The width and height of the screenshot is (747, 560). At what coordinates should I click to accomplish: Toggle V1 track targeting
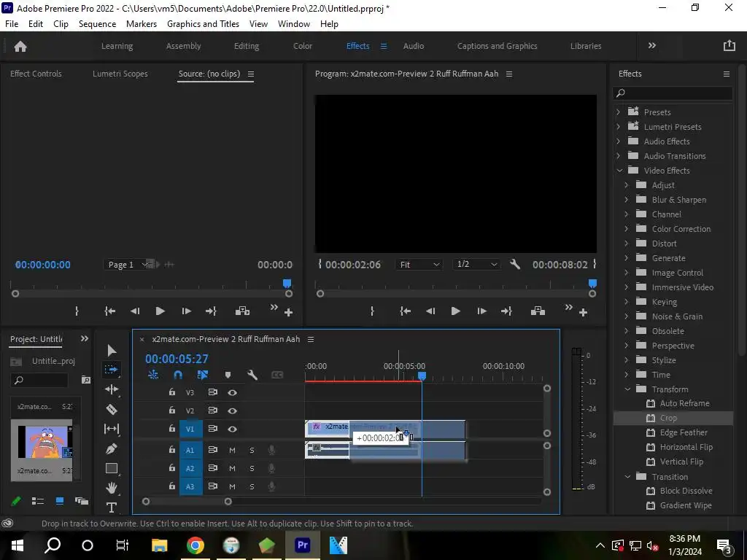tap(190, 429)
